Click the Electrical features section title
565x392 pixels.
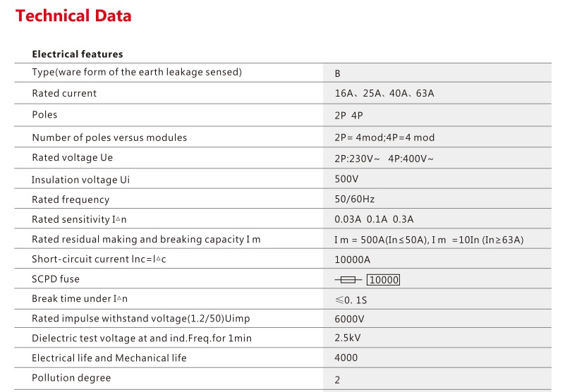pyautogui.click(x=78, y=54)
